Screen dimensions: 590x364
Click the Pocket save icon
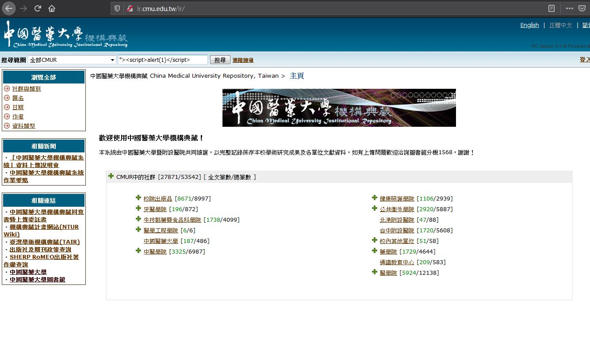coord(582,8)
